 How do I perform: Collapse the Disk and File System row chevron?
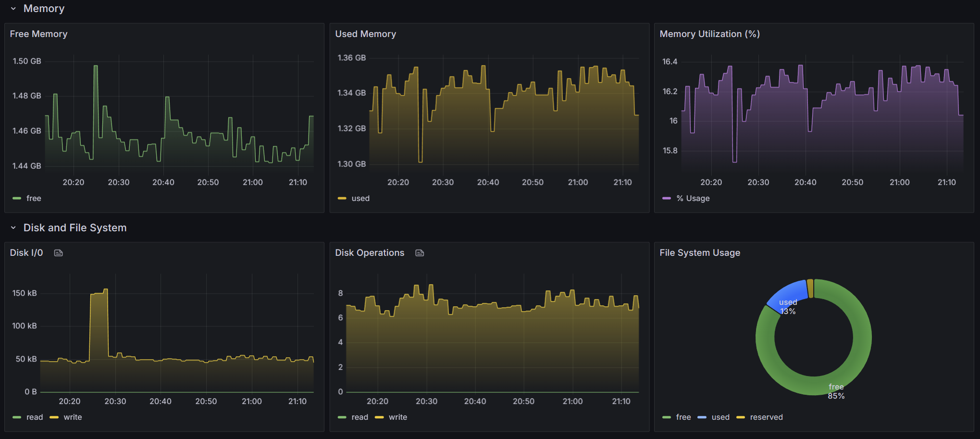pyautogui.click(x=13, y=228)
